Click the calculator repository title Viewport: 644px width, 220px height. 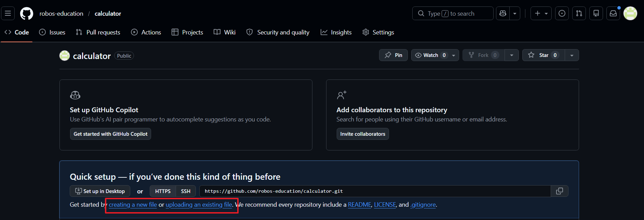pos(92,56)
